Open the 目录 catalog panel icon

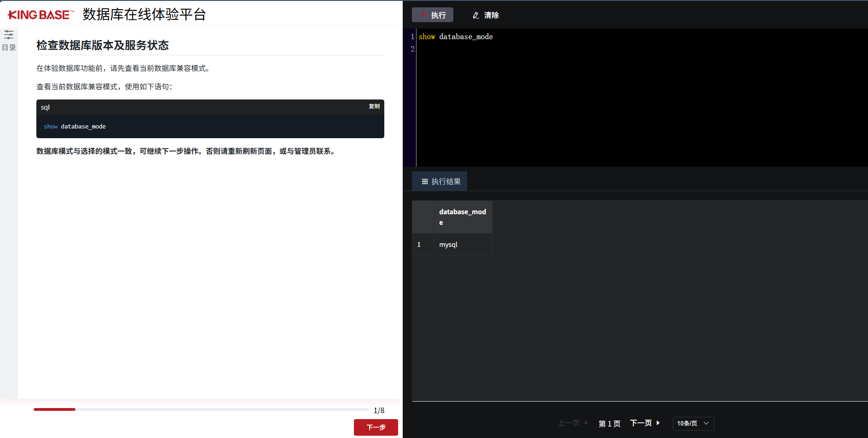point(8,47)
